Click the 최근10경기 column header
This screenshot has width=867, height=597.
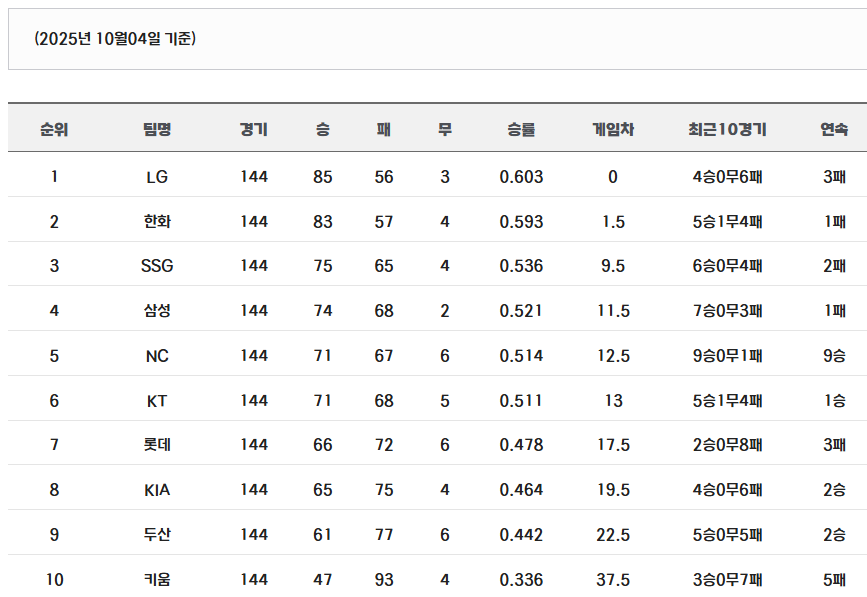[x=727, y=129]
